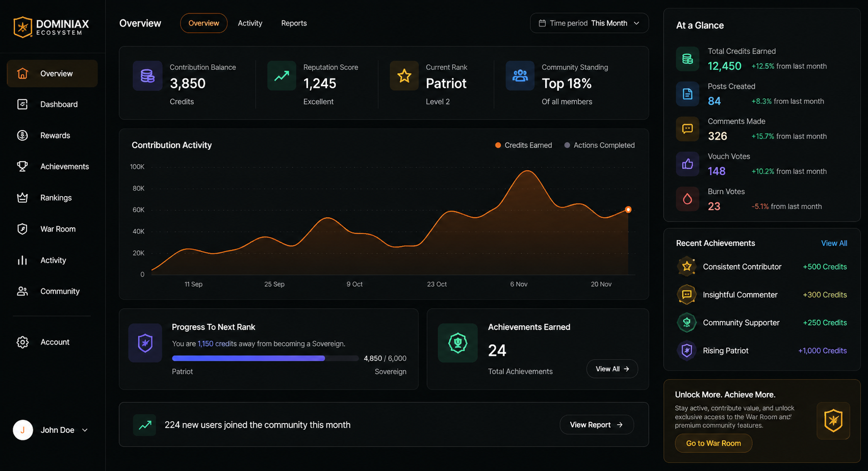Click the War Room shield icon in sidebar
The height and width of the screenshot is (471, 868).
(22, 229)
